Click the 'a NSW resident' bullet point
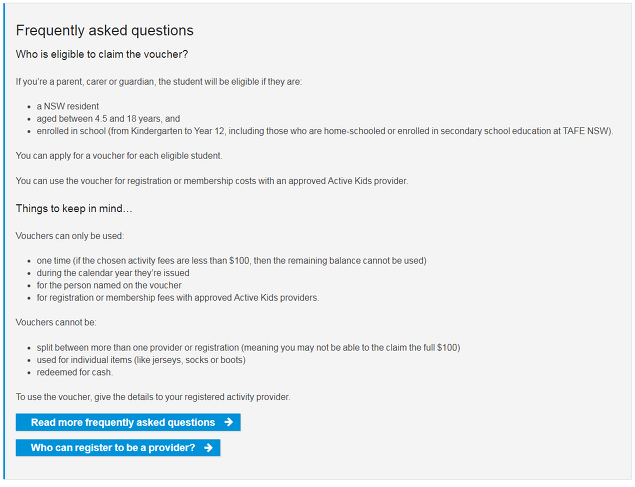This screenshot has width=635, height=487. tap(68, 106)
